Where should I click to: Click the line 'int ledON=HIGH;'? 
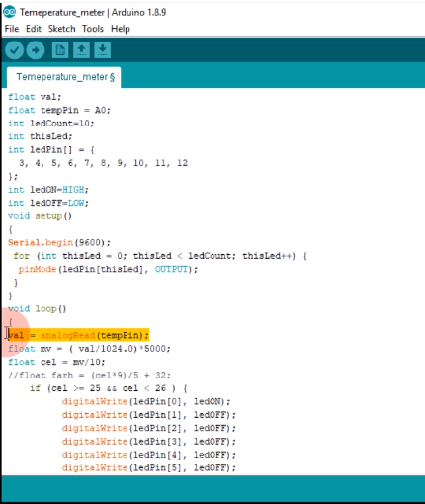[x=48, y=190]
